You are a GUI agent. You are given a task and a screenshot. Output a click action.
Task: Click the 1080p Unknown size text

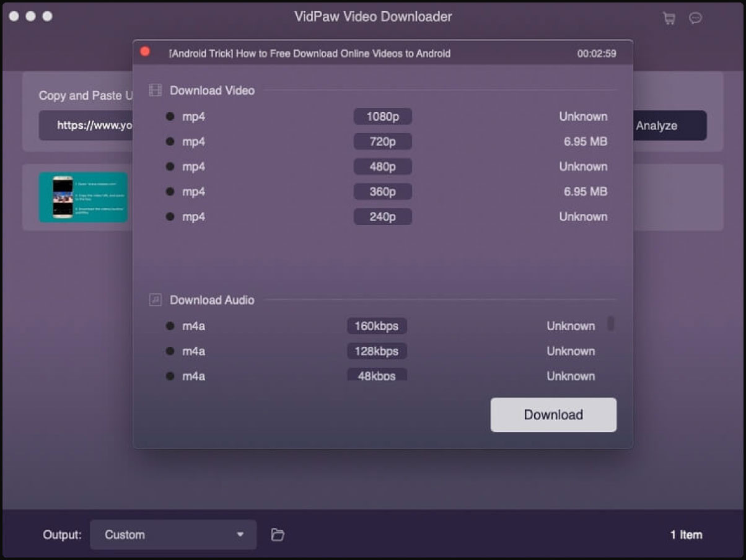click(583, 116)
